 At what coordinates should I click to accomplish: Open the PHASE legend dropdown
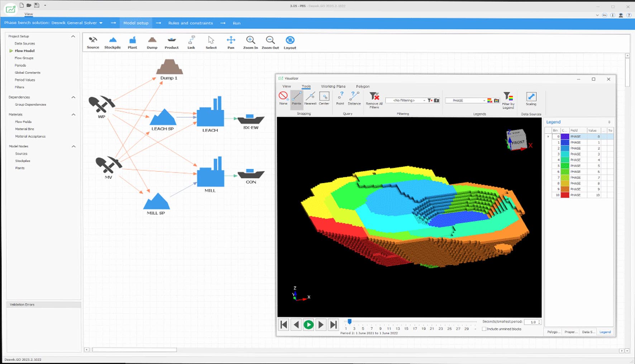pos(484,101)
